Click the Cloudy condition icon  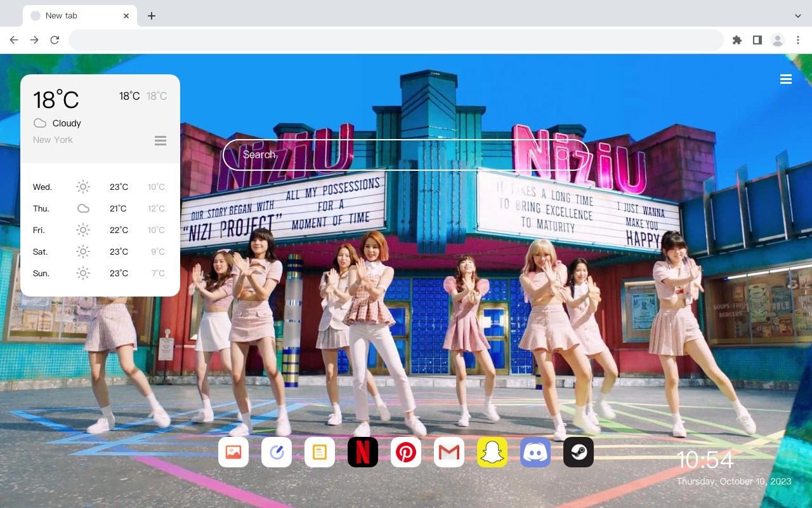coord(40,123)
